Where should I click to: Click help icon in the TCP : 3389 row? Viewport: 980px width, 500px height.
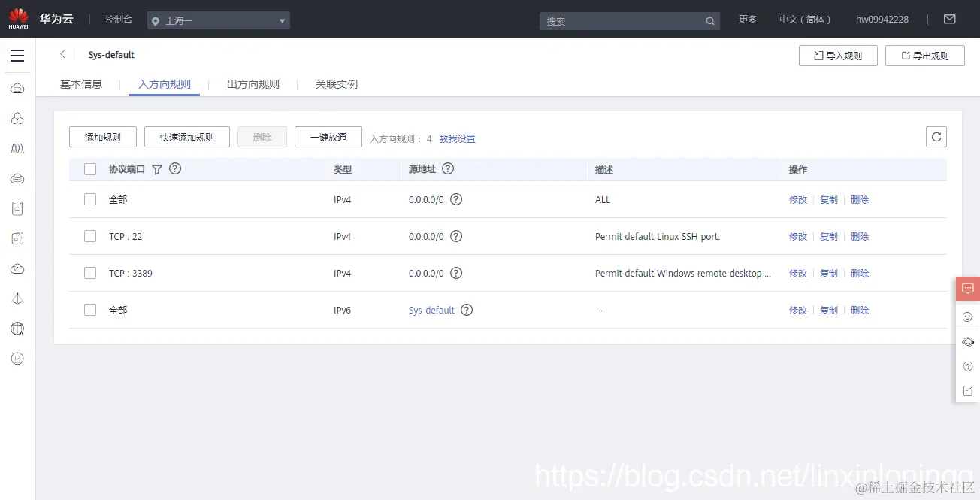(456, 273)
